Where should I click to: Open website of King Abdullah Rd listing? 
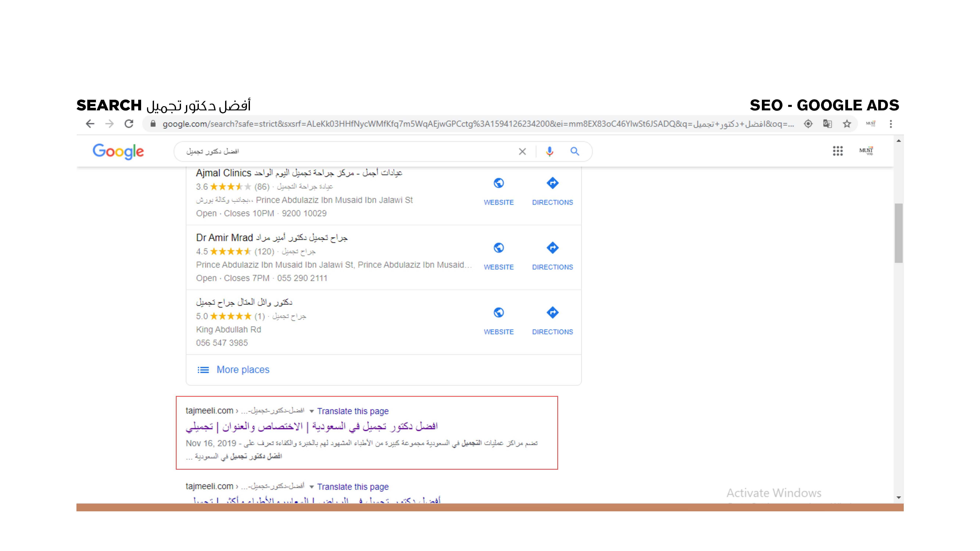tap(499, 313)
